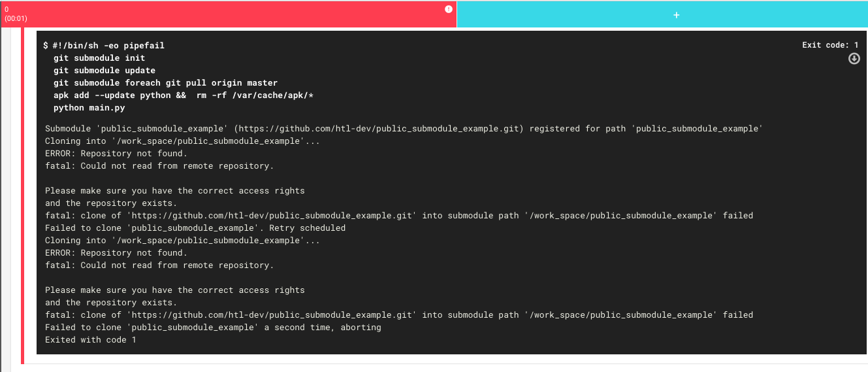Click the git submodule update command line
Screen dimensions: 868x372
point(104,71)
